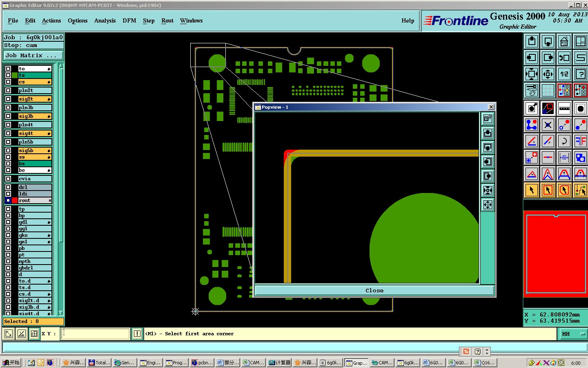Image resolution: width=588 pixels, height=368 pixels.
Task: Click the Close button in Popview
Action: (374, 291)
